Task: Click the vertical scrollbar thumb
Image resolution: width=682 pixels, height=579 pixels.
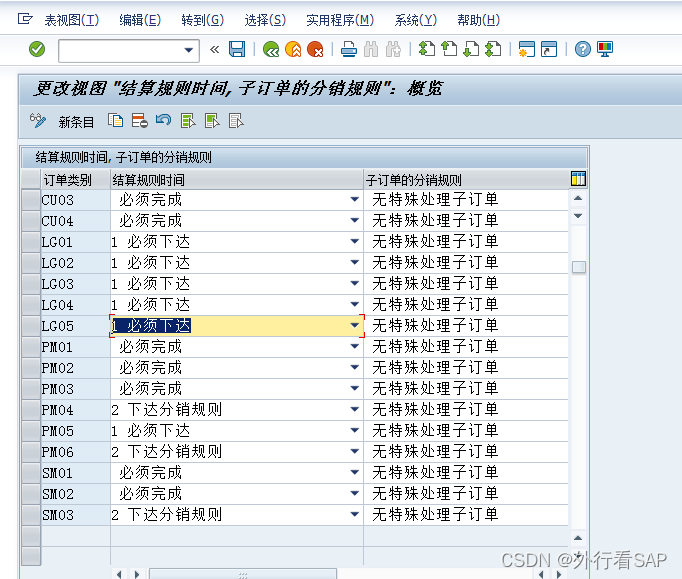Action: click(578, 267)
